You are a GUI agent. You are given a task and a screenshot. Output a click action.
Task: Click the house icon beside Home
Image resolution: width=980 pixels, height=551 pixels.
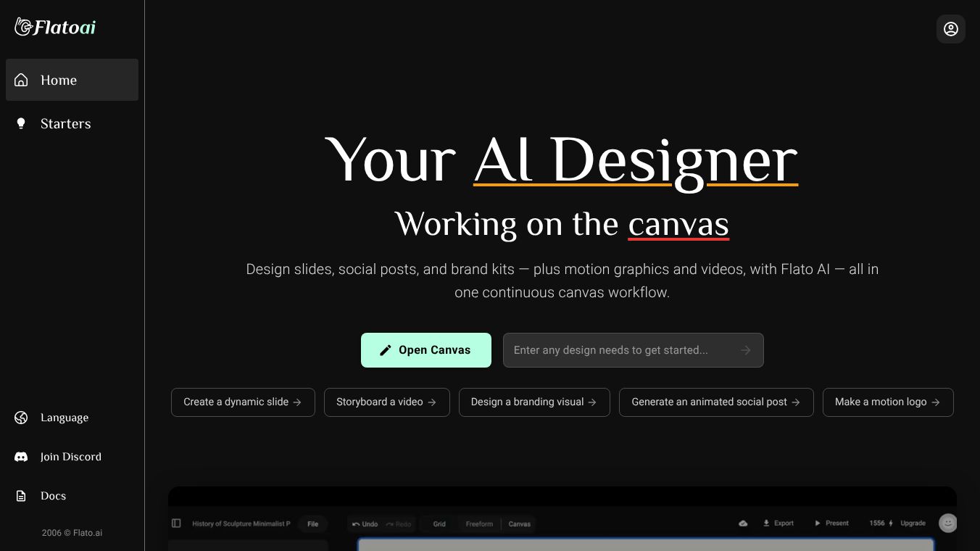tap(21, 80)
